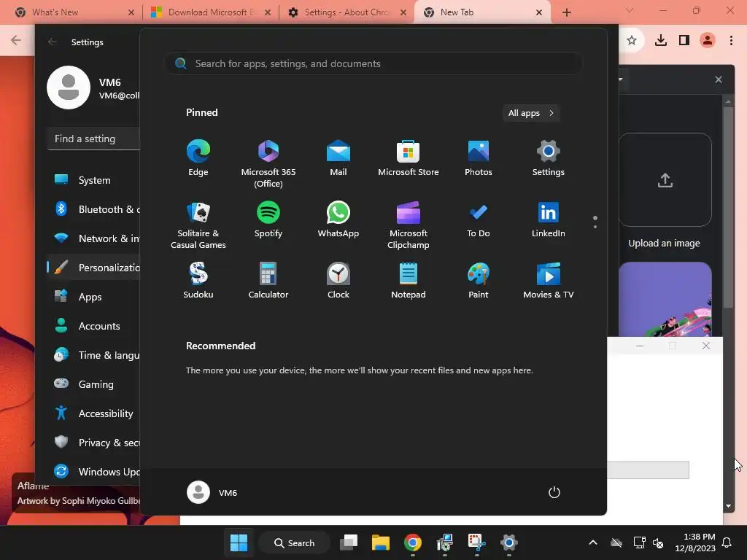Screen dimensions: 747x560
Task: Open Chrome downloads icon
Action: tap(661, 41)
